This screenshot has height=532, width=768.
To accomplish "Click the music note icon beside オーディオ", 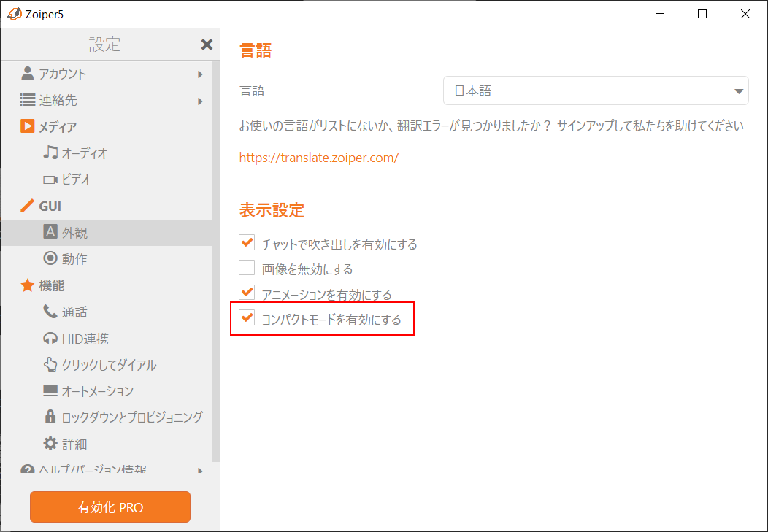I will click(50, 153).
